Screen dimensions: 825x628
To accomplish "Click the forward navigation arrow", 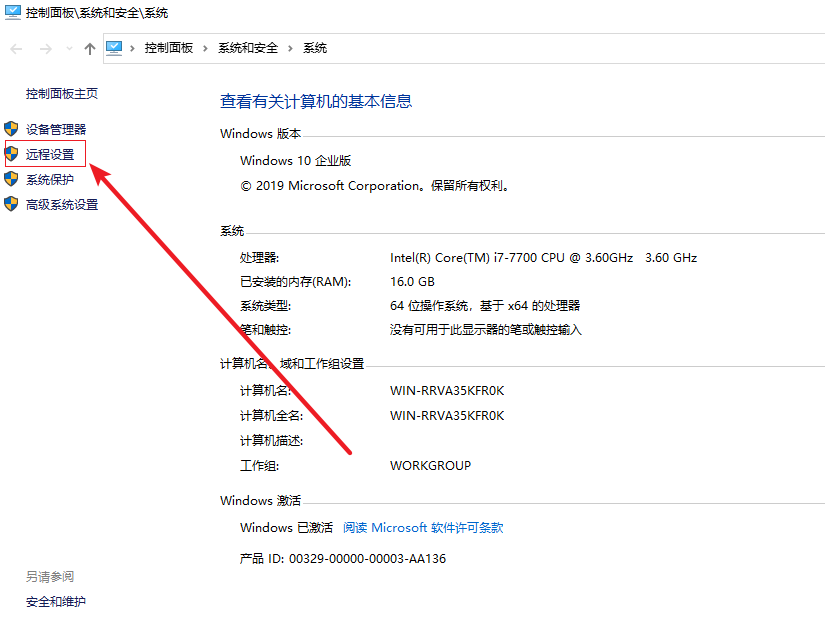I will click(45, 49).
